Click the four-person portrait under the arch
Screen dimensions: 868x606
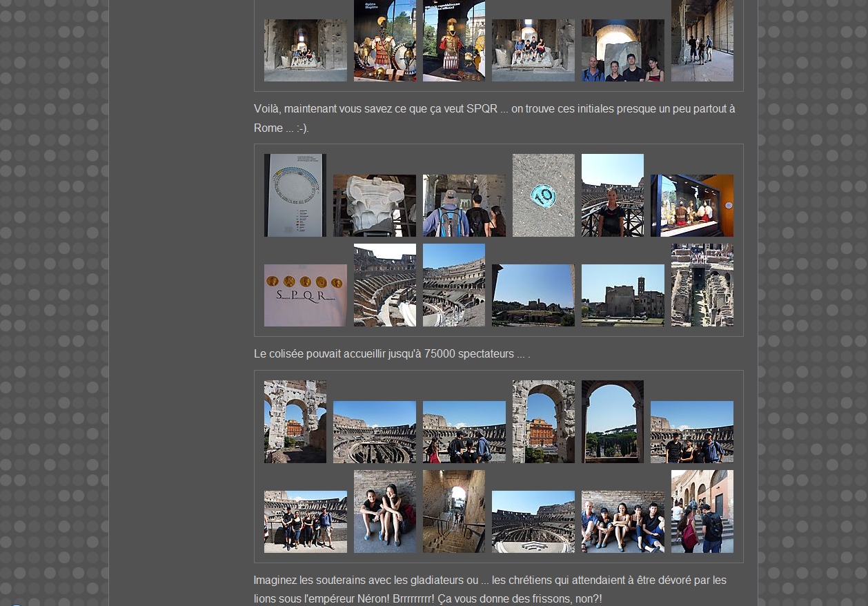tap(622, 50)
